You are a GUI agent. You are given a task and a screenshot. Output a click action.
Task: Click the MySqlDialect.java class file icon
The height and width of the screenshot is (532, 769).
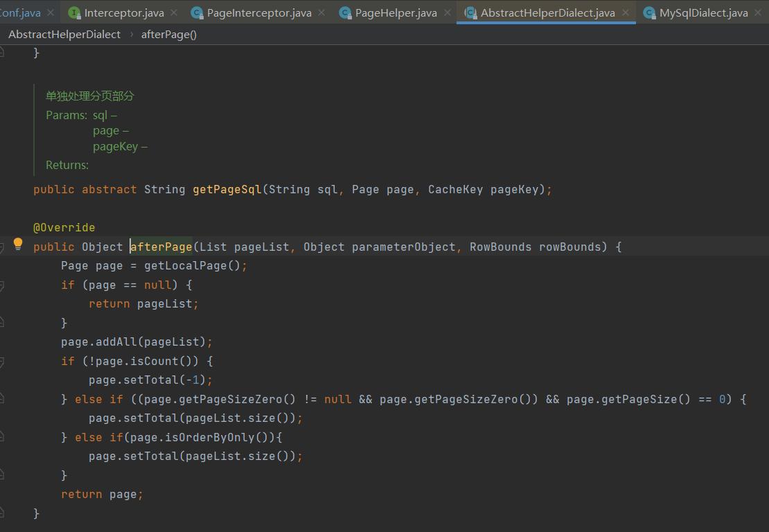coord(649,12)
